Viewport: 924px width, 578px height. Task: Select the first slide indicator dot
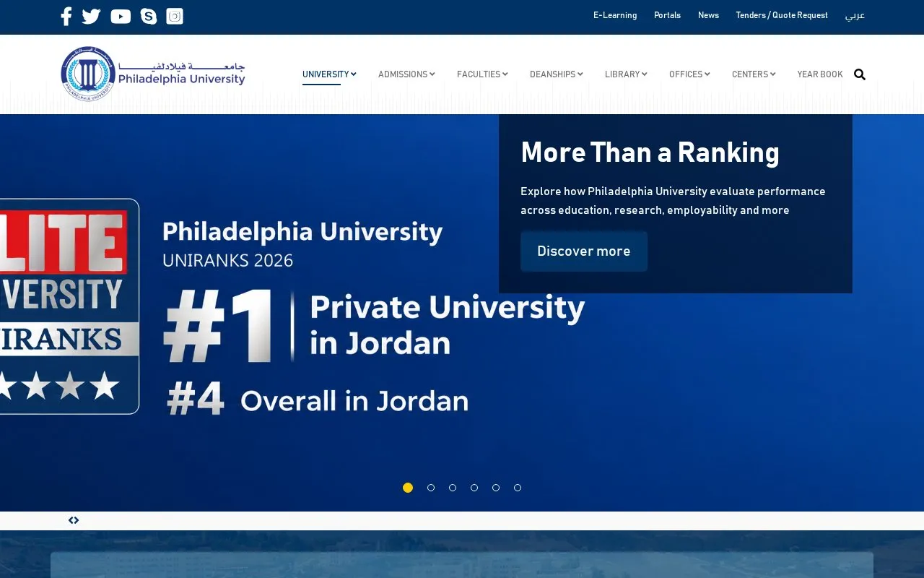(x=408, y=488)
